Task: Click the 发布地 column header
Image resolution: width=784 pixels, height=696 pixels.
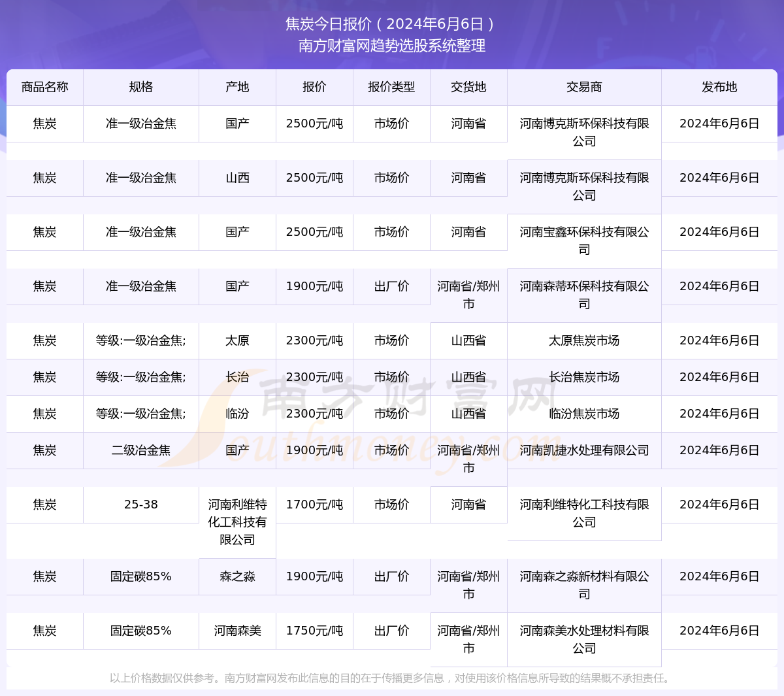Action: click(x=719, y=87)
